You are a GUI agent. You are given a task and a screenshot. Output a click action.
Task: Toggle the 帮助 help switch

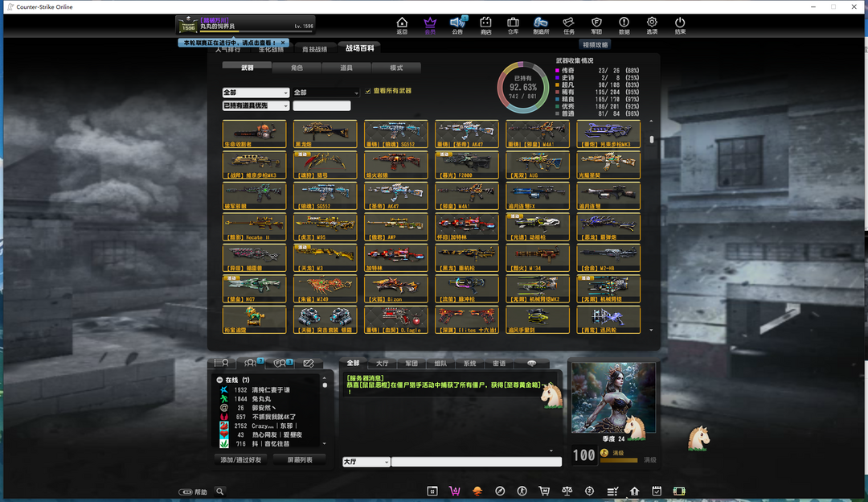(186, 492)
